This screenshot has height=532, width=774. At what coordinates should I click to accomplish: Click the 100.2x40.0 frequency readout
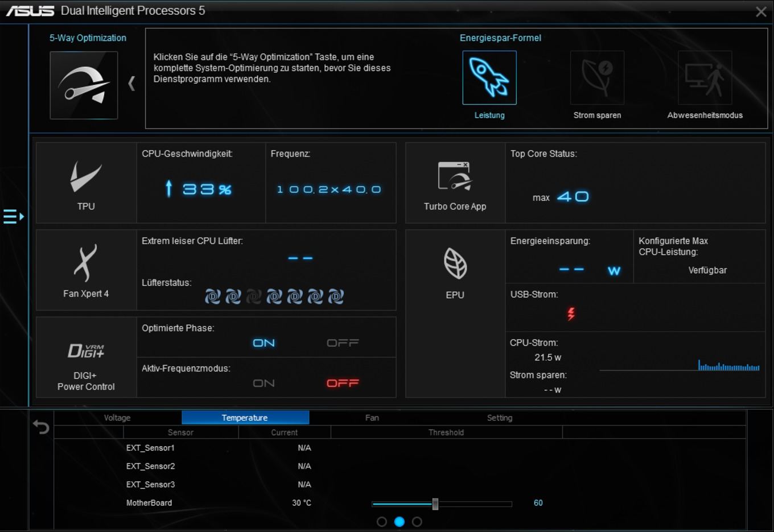[329, 189]
